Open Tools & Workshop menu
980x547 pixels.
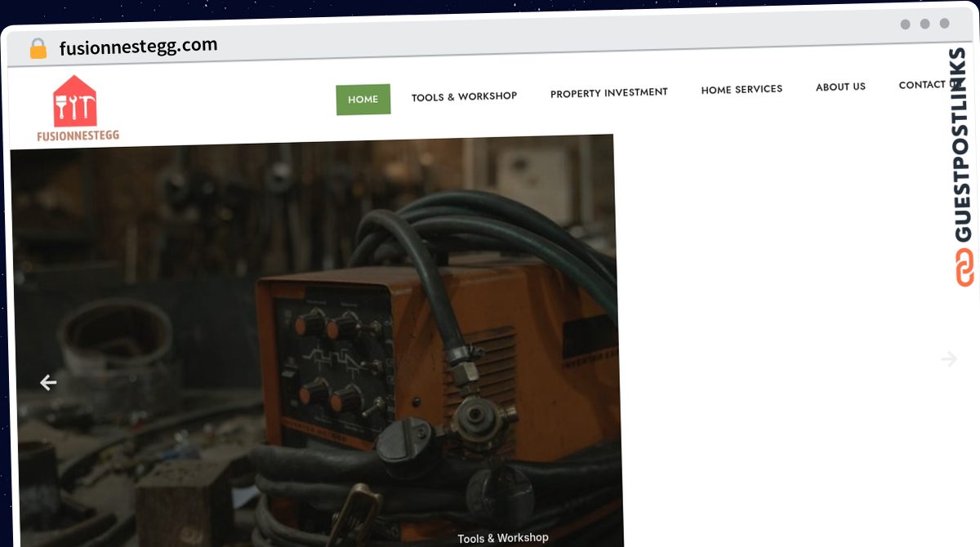(x=464, y=96)
